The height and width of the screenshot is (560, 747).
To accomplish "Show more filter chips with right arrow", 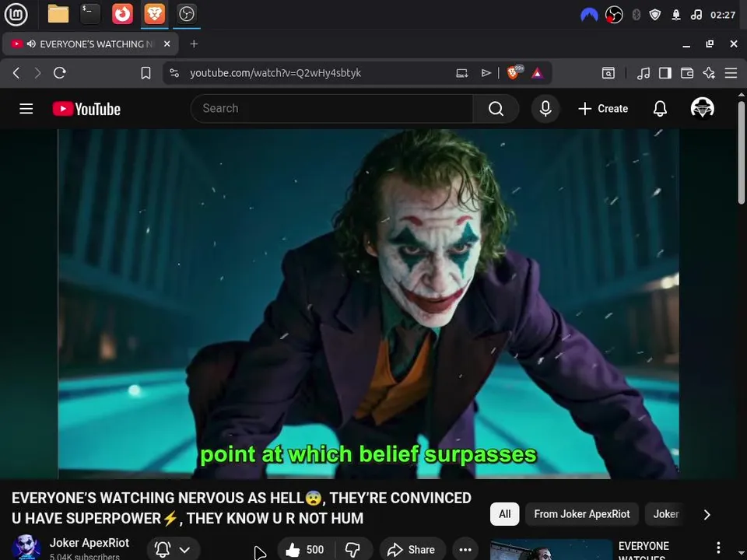I will point(707,514).
